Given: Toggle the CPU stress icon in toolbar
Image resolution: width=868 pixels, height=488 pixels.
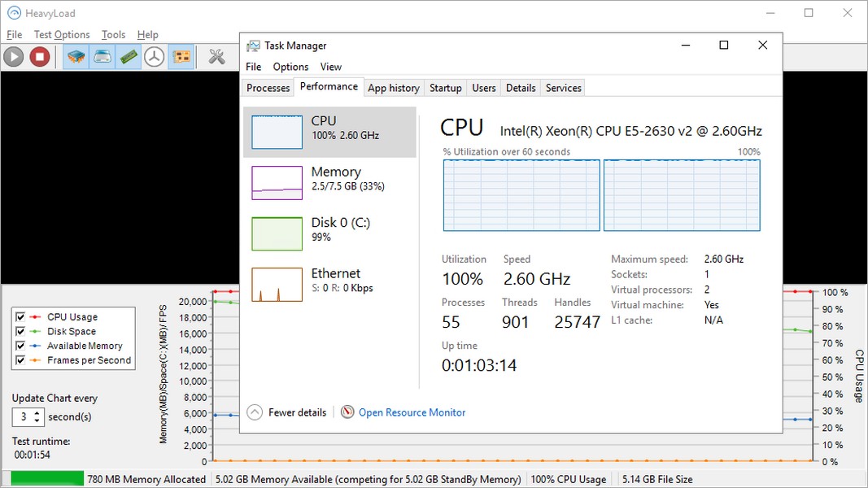Looking at the screenshot, I should (76, 56).
